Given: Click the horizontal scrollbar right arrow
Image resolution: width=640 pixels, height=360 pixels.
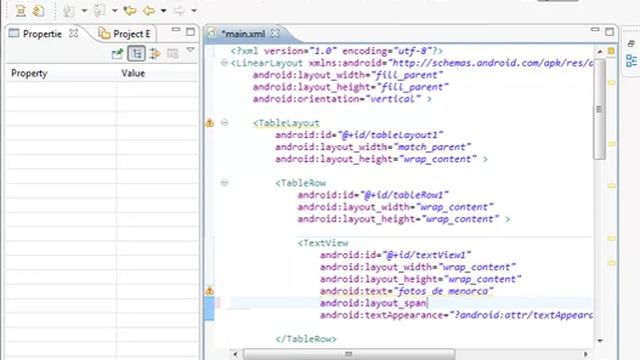Looking at the screenshot, I should pyautogui.click(x=586, y=354).
